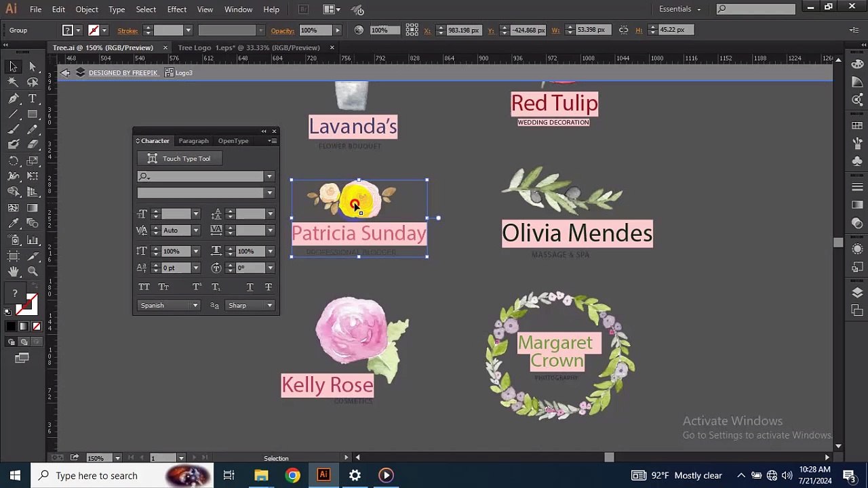Click the Direct Selection tool
Image resolution: width=868 pixels, height=488 pixels.
(x=32, y=66)
